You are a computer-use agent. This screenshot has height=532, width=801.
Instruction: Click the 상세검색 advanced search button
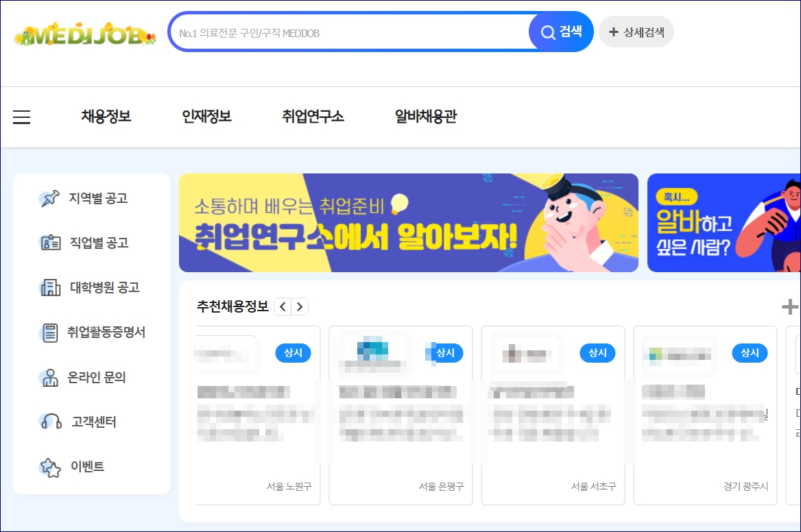click(x=636, y=31)
